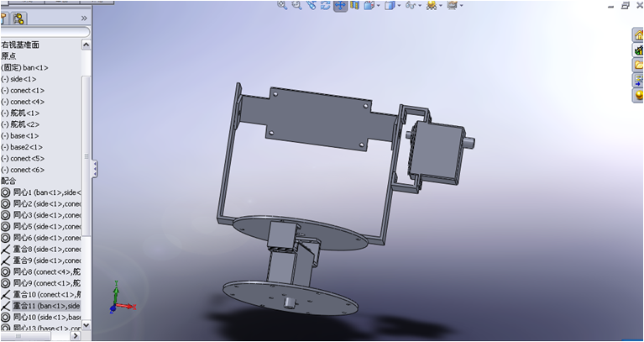Click the Previous View icon
The height and width of the screenshot is (342, 644).
(x=311, y=5)
